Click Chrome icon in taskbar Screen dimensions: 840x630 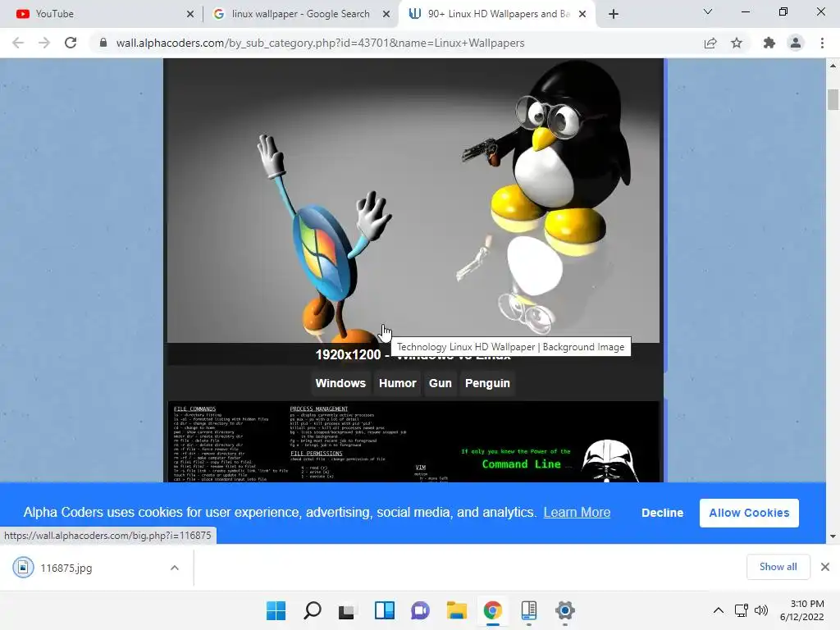493,610
